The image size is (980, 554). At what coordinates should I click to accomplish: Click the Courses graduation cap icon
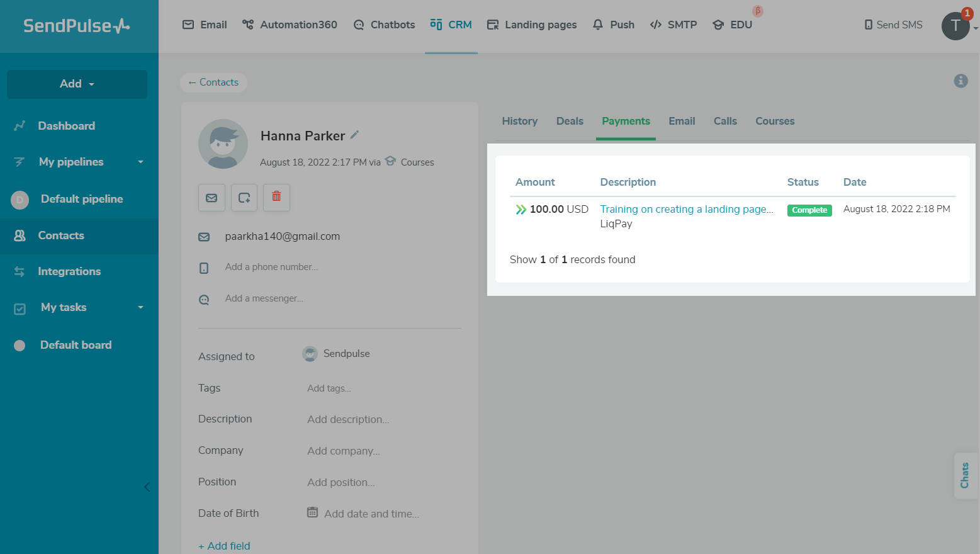point(390,161)
